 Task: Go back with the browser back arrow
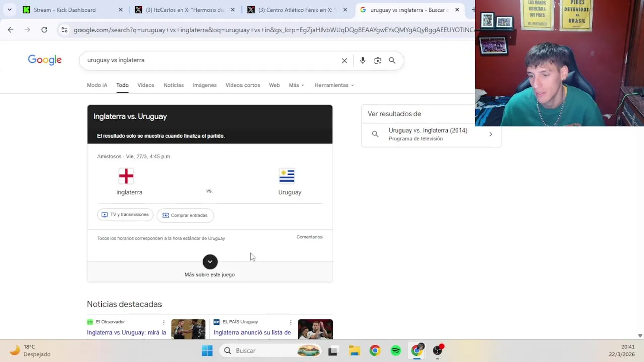pyautogui.click(x=11, y=30)
